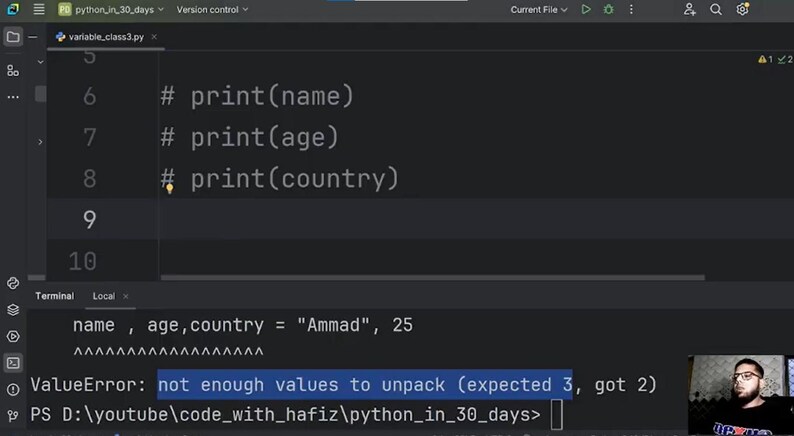
Task: Start debugging with the bug icon
Action: pos(609,9)
